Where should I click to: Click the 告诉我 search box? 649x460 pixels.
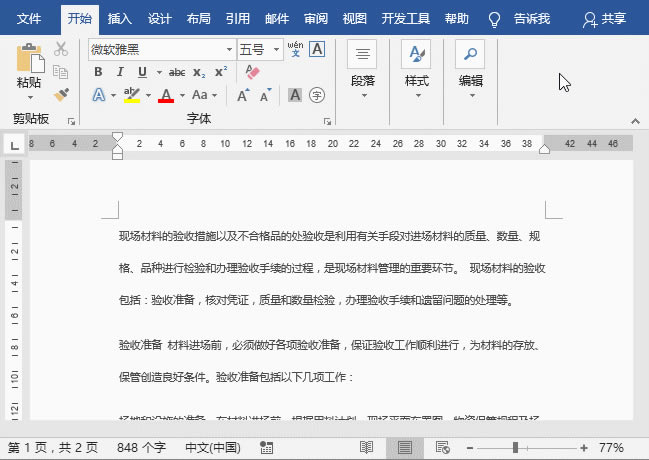pos(531,19)
